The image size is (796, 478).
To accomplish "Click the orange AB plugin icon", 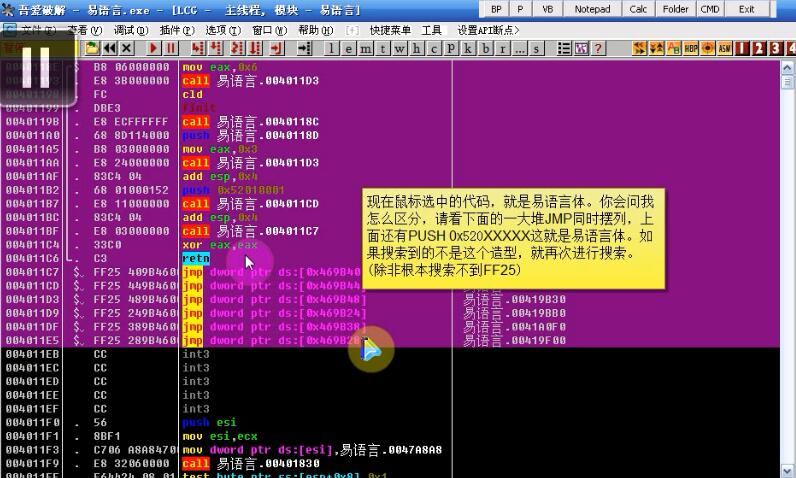I will click(674, 48).
